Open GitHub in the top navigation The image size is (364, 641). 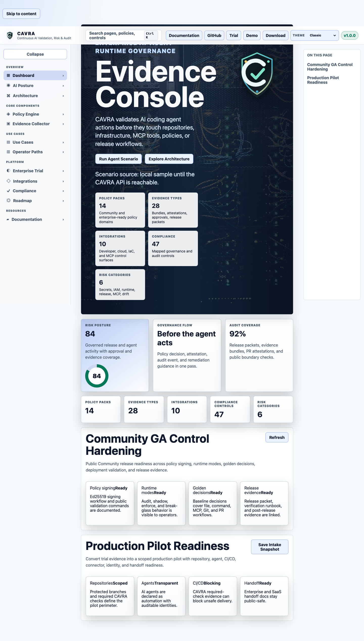pos(214,35)
